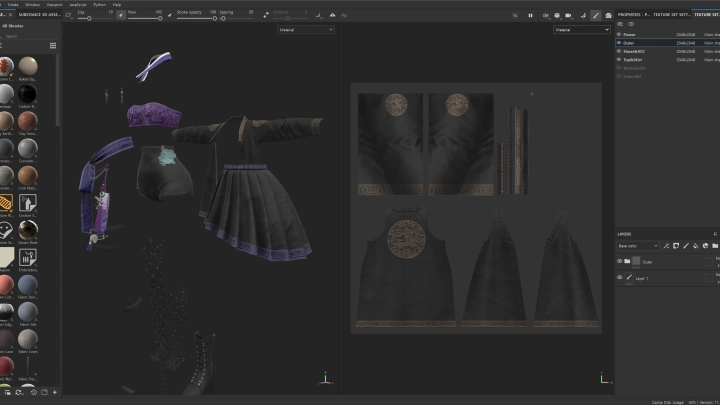Select the Outer folder layer thumbnail
The width and height of the screenshot is (720, 405).
(x=636, y=261)
